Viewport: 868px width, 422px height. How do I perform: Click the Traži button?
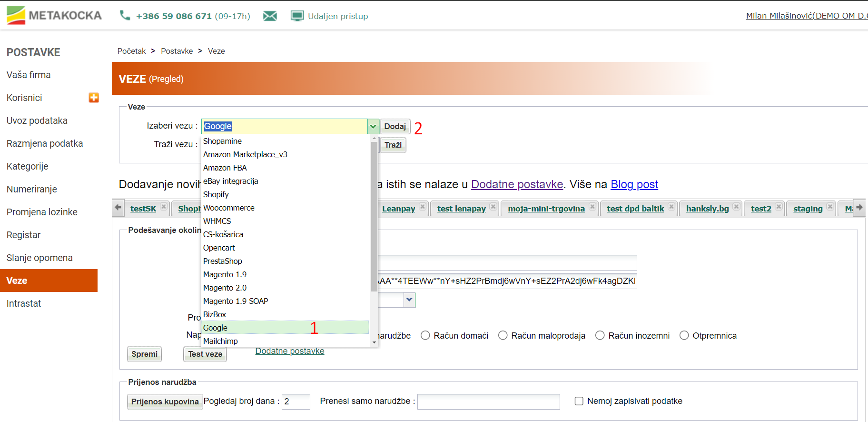pyautogui.click(x=393, y=145)
